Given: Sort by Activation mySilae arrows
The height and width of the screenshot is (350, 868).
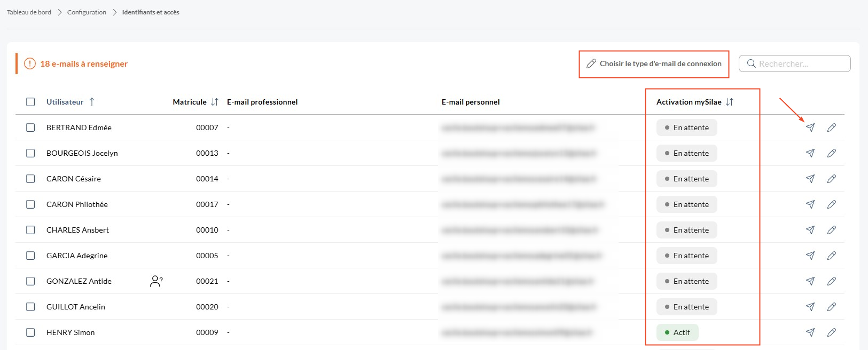Looking at the screenshot, I should click(x=730, y=102).
